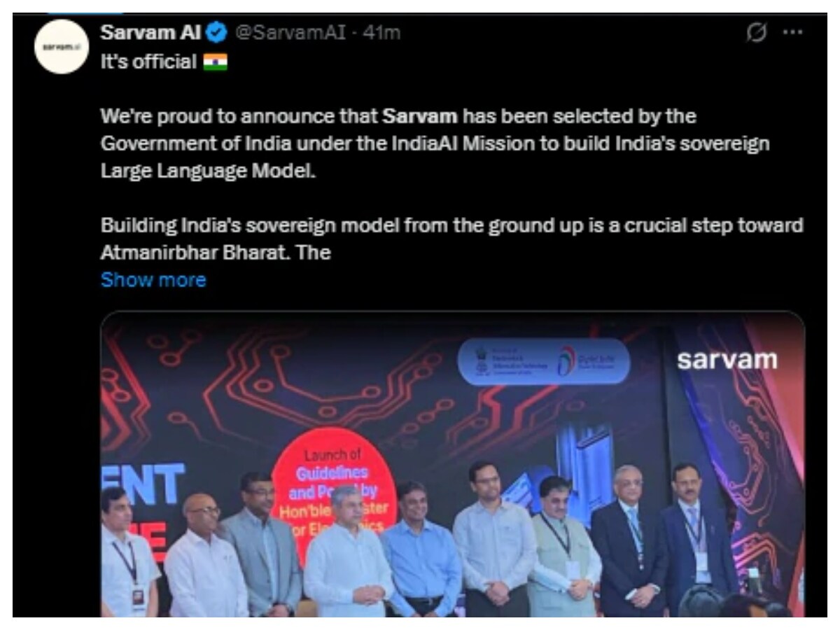Click the India flag emoji after It's official
The image size is (840, 630).
point(214,63)
